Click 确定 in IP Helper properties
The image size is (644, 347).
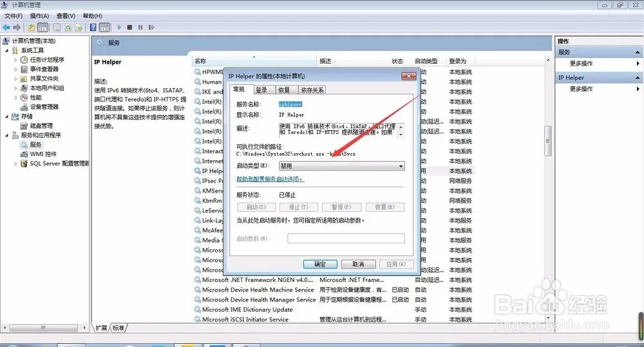pos(320,264)
